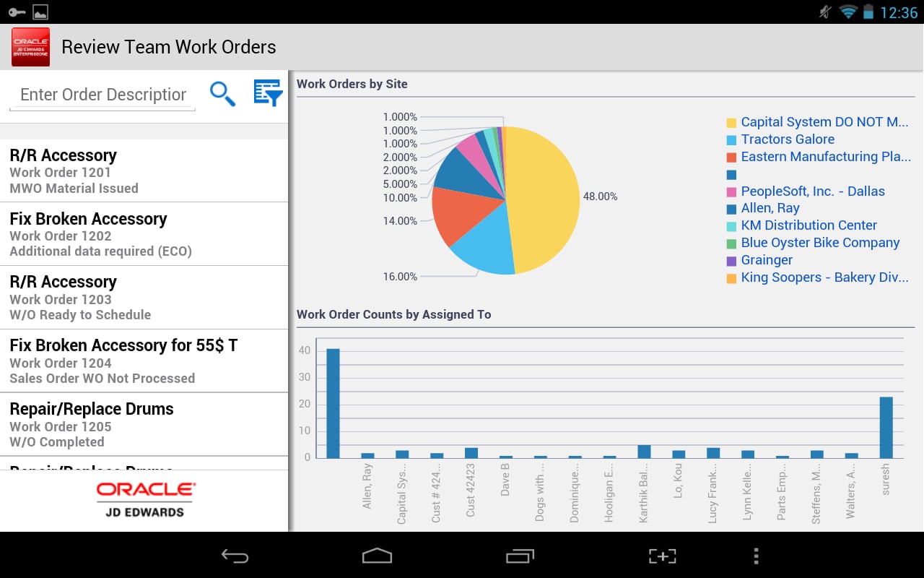The image size is (924, 578).
Task: Tap the 16.00% pie label
Action: 400,277
